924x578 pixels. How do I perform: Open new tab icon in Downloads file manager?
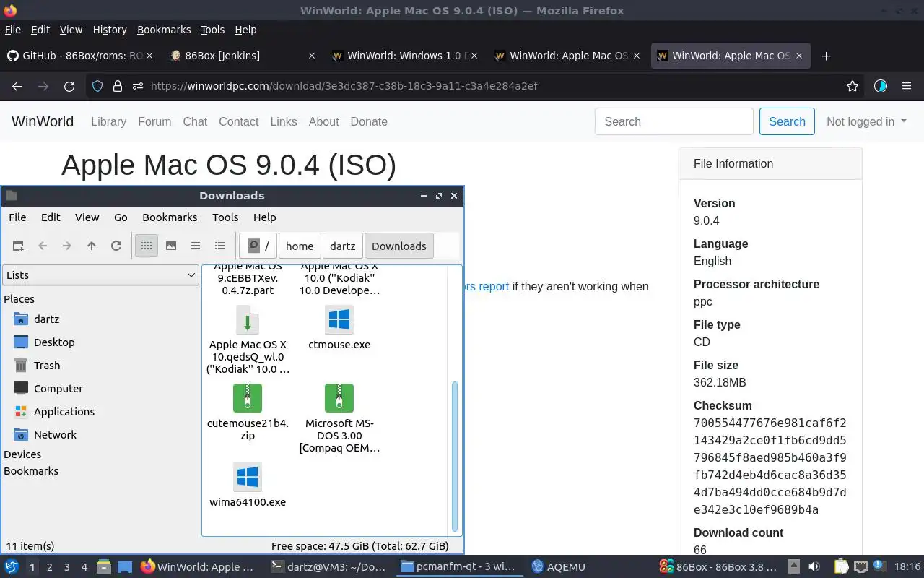pos(18,246)
